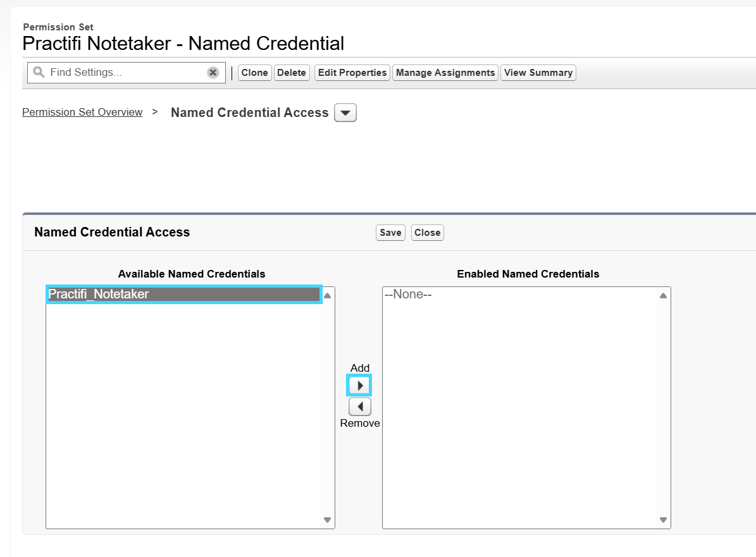Click the Clone button

click(254, 73)
